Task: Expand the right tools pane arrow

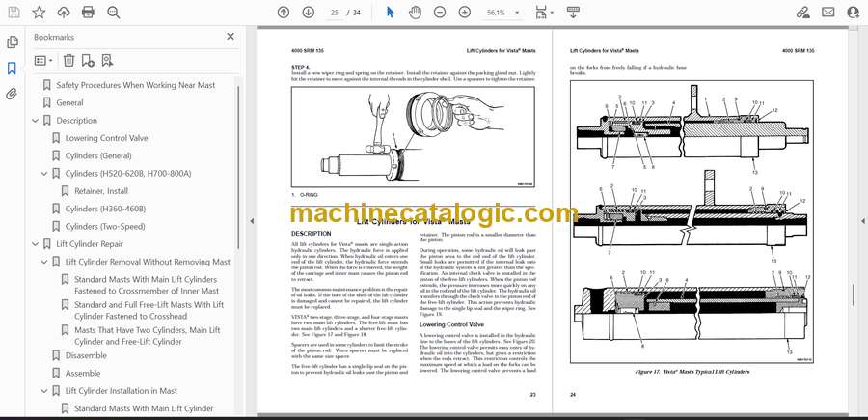Action: pyautogui.click(x=862, y=220)
